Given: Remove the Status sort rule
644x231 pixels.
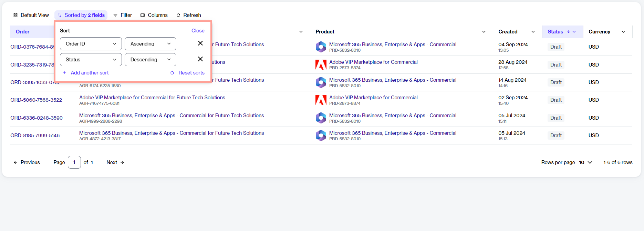Looking at the screenshot, I should click(200, 59).
